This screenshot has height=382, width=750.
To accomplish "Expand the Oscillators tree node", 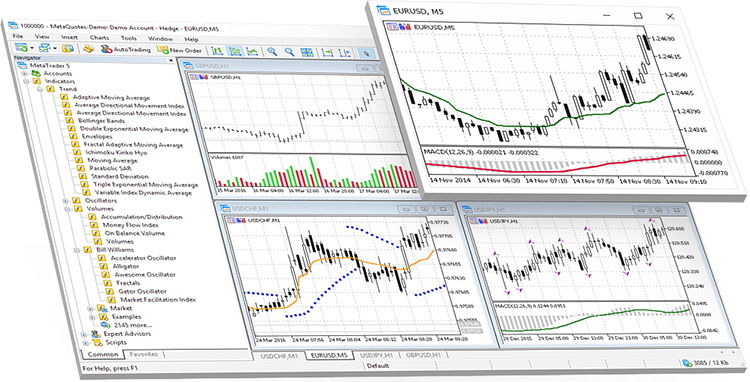I will point(66,201).
